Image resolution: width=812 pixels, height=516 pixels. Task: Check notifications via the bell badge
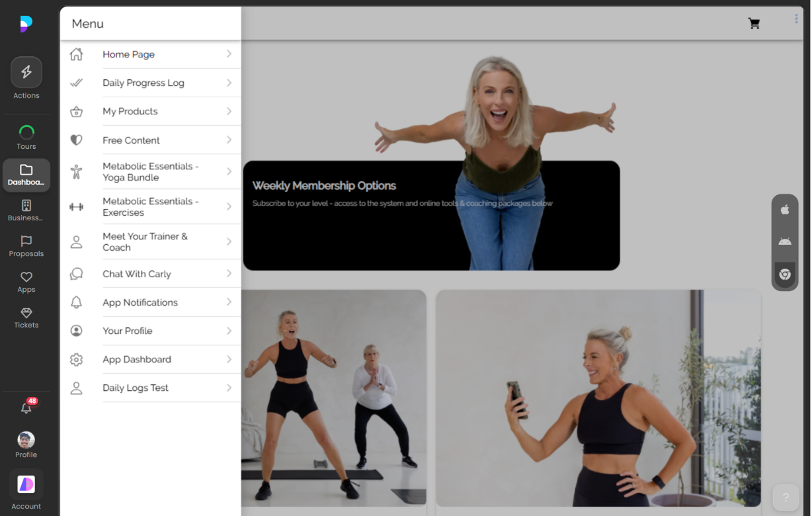(26, 407)
